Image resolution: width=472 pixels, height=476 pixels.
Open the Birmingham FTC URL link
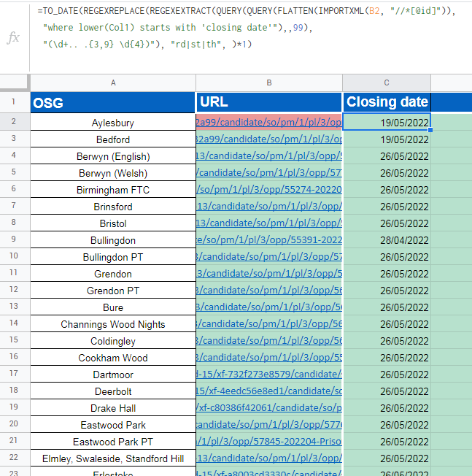[x=269, y=189]
